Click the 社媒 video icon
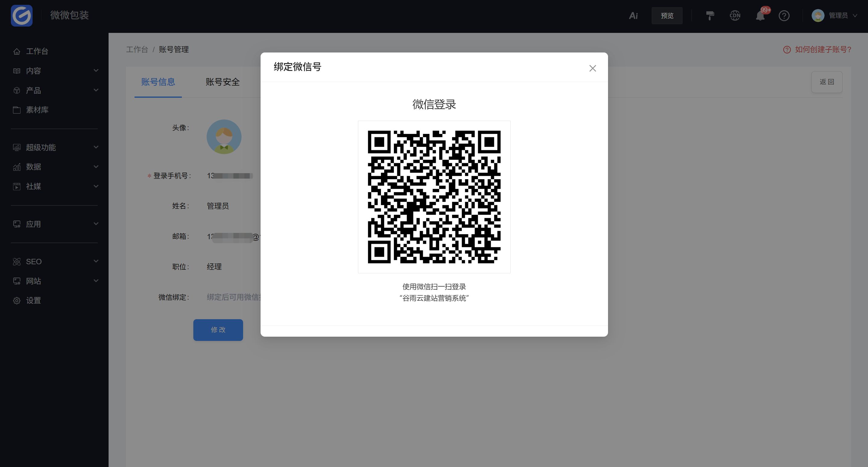 click(17, 186)
